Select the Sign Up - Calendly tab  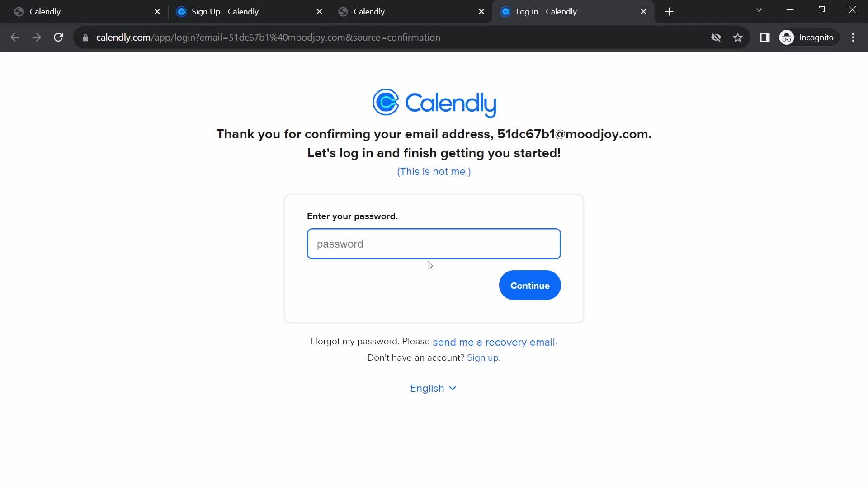pos(225,11)
